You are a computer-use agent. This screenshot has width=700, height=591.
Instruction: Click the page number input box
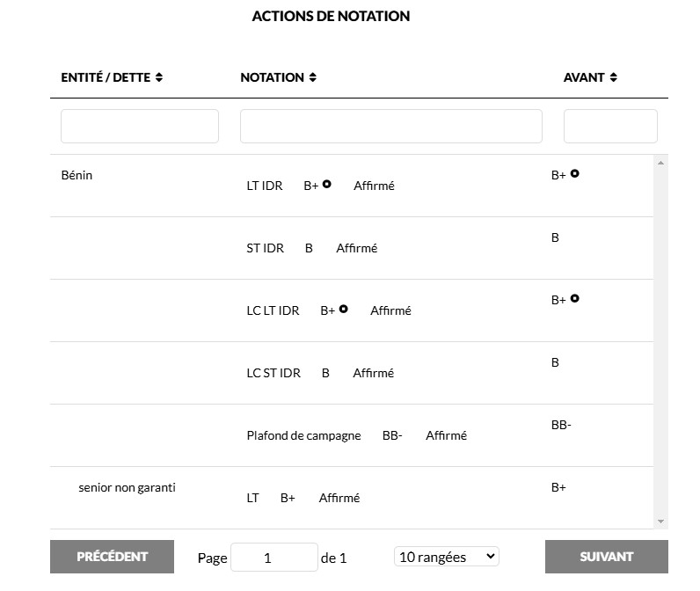273,558
